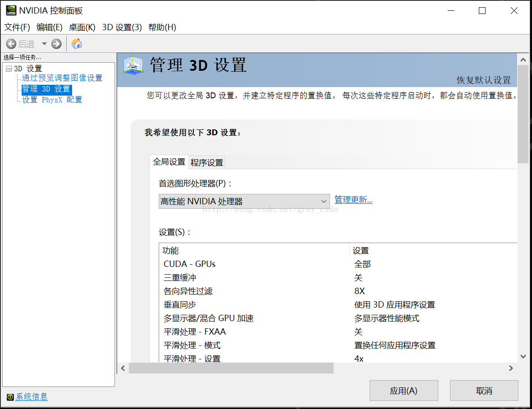Close the NVIDIA 控制面板 window

(x=514, y=10)
